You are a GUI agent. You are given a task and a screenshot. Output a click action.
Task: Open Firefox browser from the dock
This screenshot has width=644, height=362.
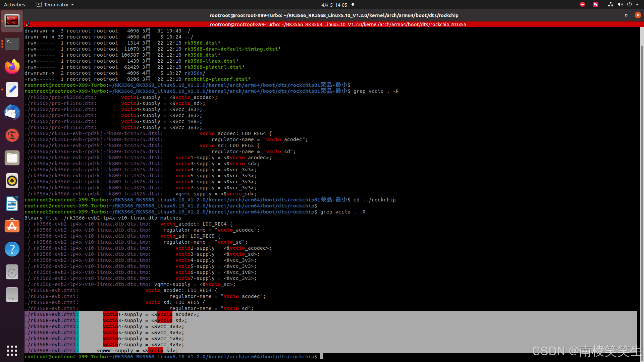pyautogui.click(x=12, y=67)
